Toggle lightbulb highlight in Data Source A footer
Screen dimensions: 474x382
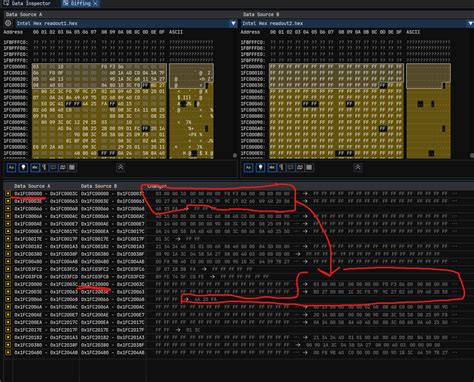(x=23, y=167)
